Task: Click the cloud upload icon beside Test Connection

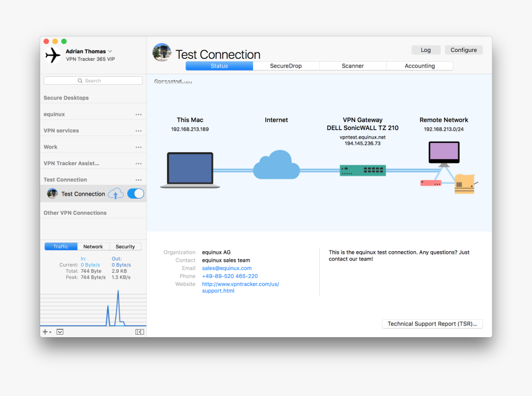Action: (116, 194)
